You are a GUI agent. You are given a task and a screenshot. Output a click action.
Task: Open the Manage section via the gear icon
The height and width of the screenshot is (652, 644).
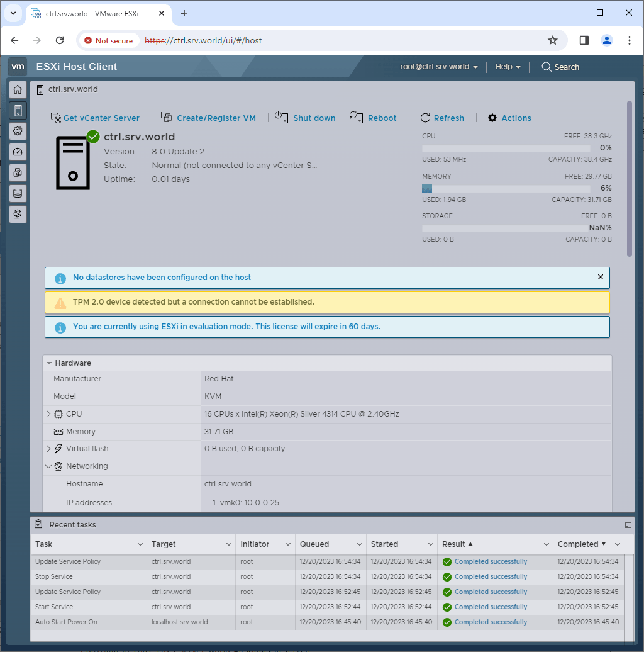coord(18,131)
